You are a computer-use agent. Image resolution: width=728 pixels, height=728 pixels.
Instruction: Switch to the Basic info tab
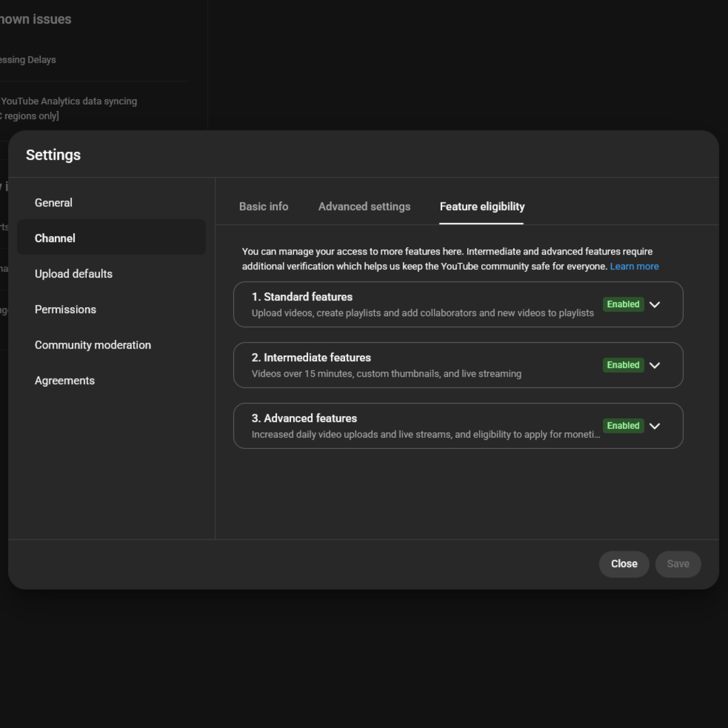click(x=264, y=206)
